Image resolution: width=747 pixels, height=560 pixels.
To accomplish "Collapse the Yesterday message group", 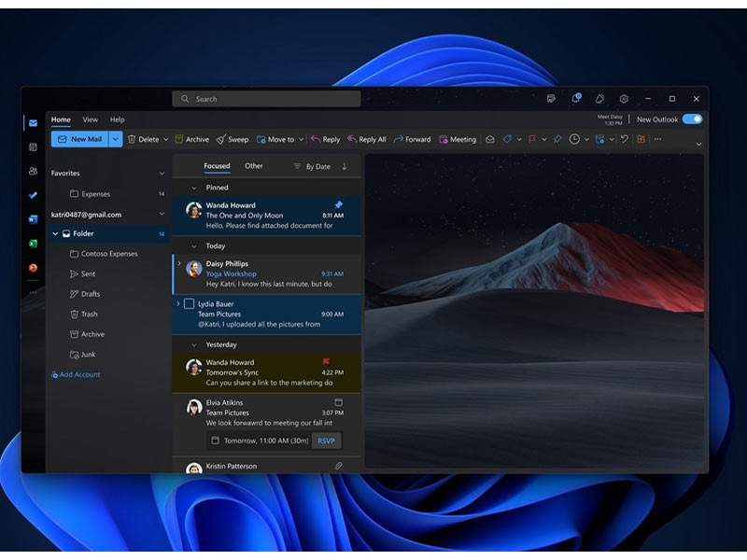I will (193, 344).
